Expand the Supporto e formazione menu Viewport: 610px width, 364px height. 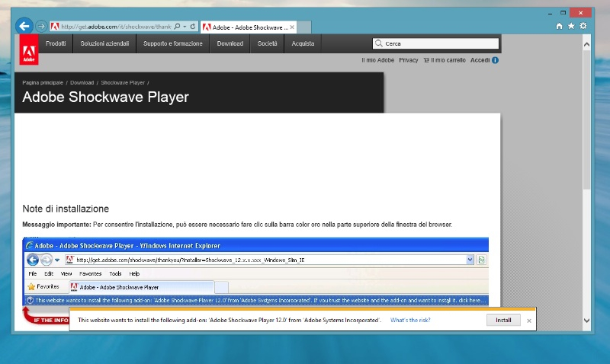173,43
